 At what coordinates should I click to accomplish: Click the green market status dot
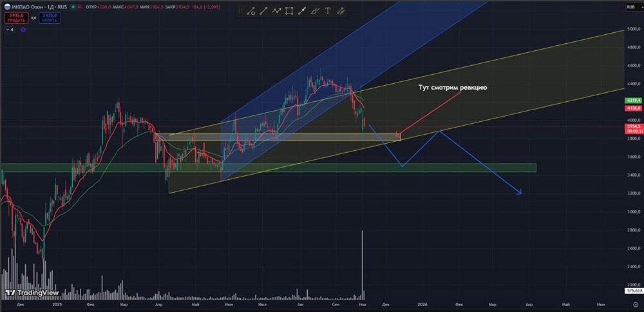(73, 7)
